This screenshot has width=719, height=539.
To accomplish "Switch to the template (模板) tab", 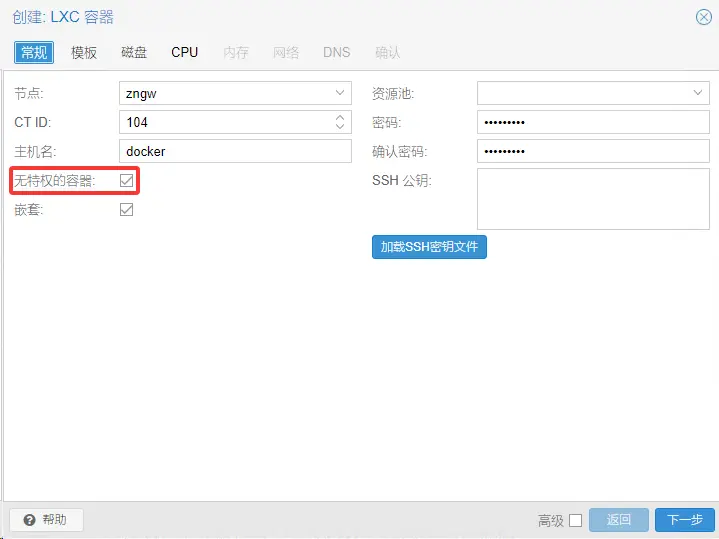I will (84, 52).
